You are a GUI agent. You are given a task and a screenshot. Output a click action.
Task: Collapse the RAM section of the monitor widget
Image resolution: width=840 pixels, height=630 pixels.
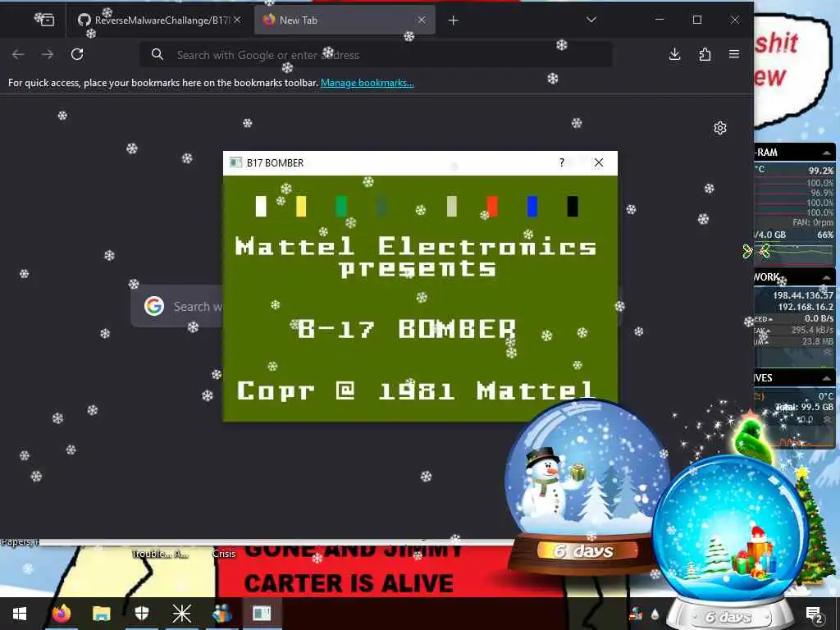pyautogui.click(x=827, y=153)
